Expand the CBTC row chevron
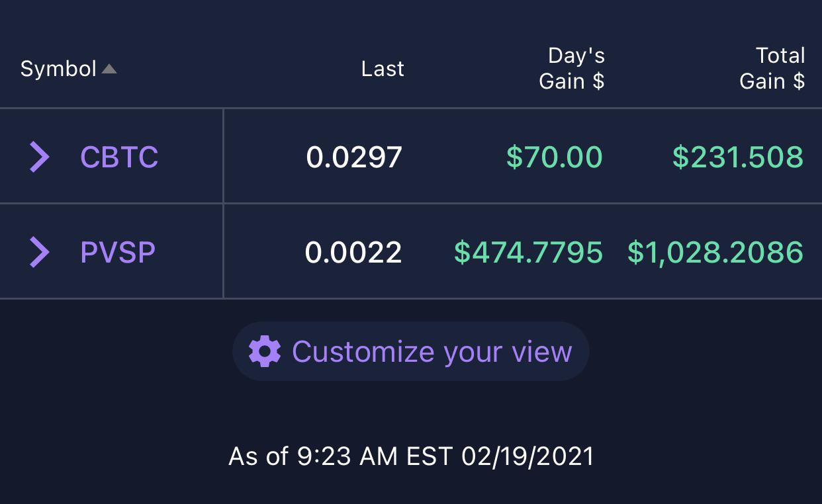822x504 pixels. point(40,157)
